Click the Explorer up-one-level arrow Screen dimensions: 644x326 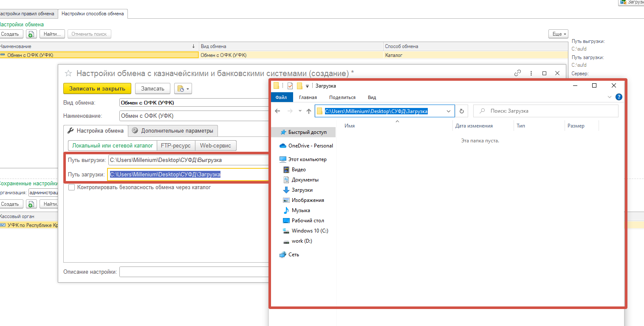point(309,111)
